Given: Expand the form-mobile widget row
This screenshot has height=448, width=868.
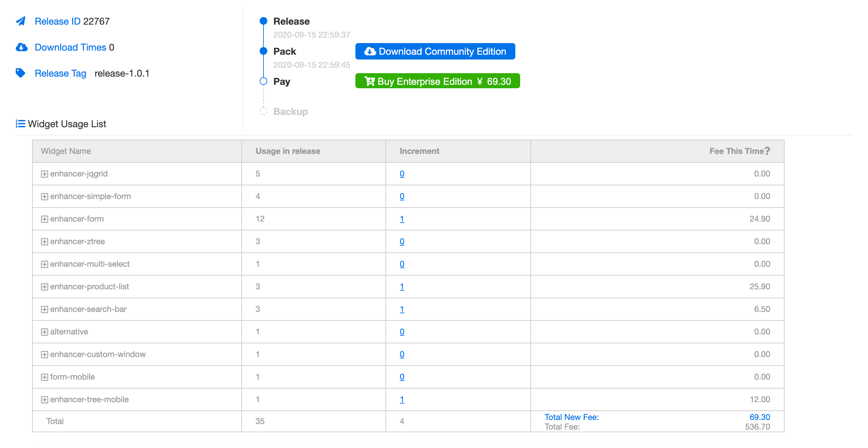Looking at the screenshot, I should pyautogui.click(x=44, y=377).
